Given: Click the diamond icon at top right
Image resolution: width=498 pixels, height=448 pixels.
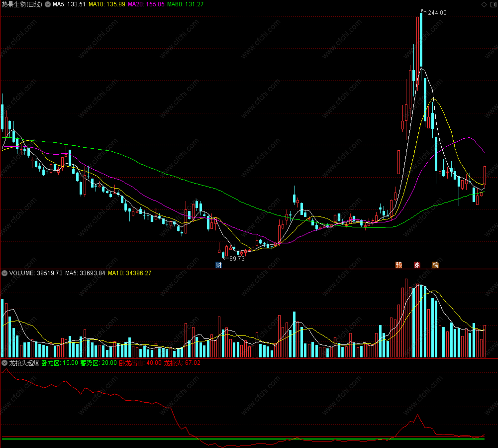Looking at the screenshot, I should coord(484,4).
